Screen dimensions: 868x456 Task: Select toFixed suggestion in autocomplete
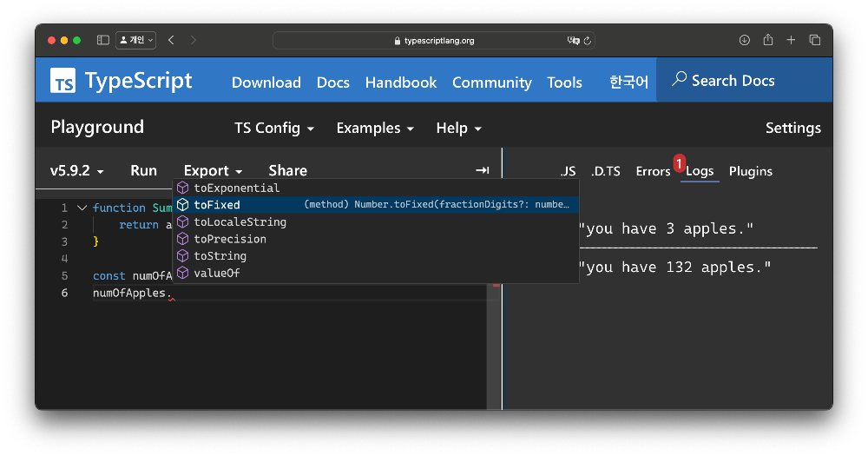(376, 204)
